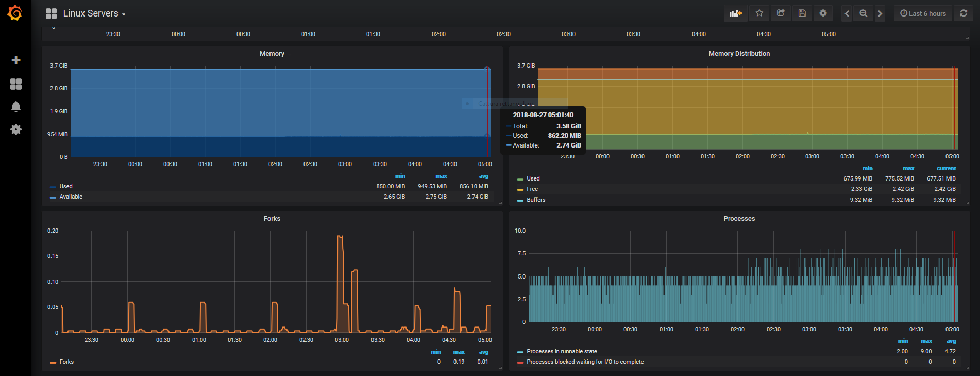
Task: Open the Memory Distribution panel title menu
Action: click(x=739, y=54)
